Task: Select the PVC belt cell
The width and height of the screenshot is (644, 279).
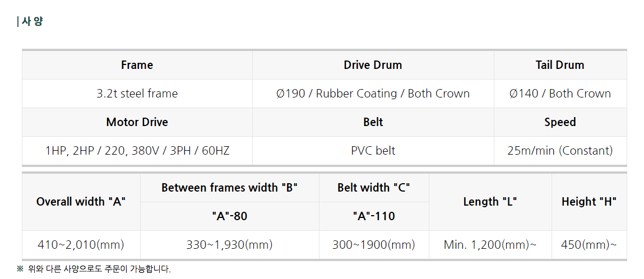Action: coord(373,151)
